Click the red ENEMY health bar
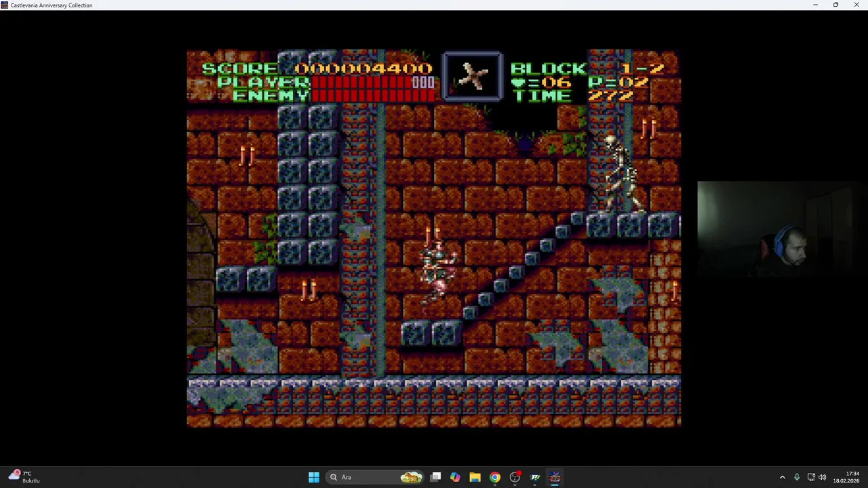 [x=373, y=96]
